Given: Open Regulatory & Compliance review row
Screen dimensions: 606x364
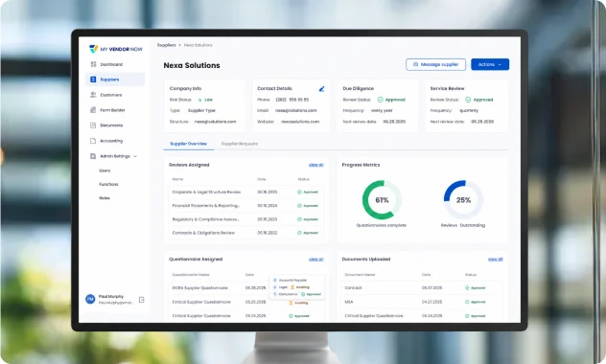Looking at the screenshot, I should pyautogui.click(x=245, y=219).
